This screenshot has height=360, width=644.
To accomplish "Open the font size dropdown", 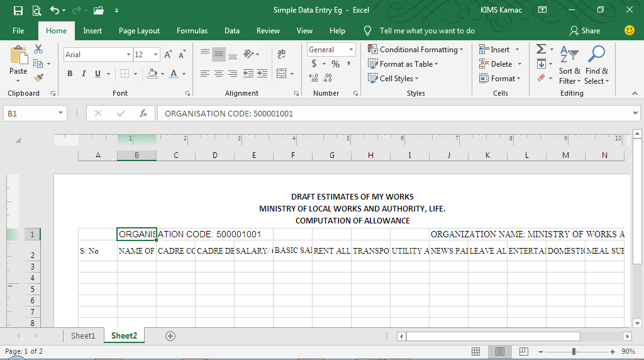I will tap(155, 55).
